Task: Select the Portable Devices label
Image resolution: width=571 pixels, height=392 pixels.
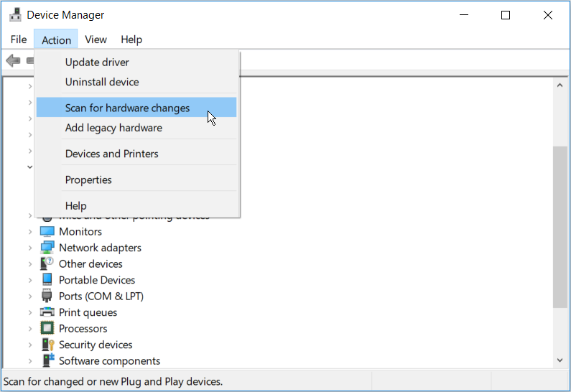Action: 97,280
